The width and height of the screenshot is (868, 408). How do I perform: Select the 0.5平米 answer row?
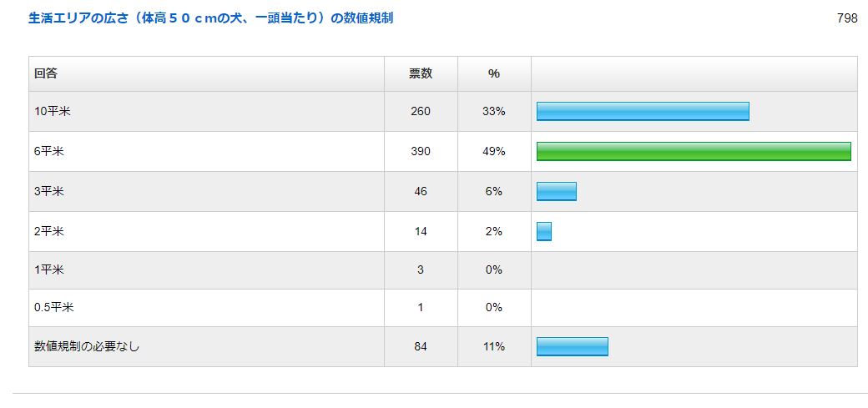click(53, 307)
